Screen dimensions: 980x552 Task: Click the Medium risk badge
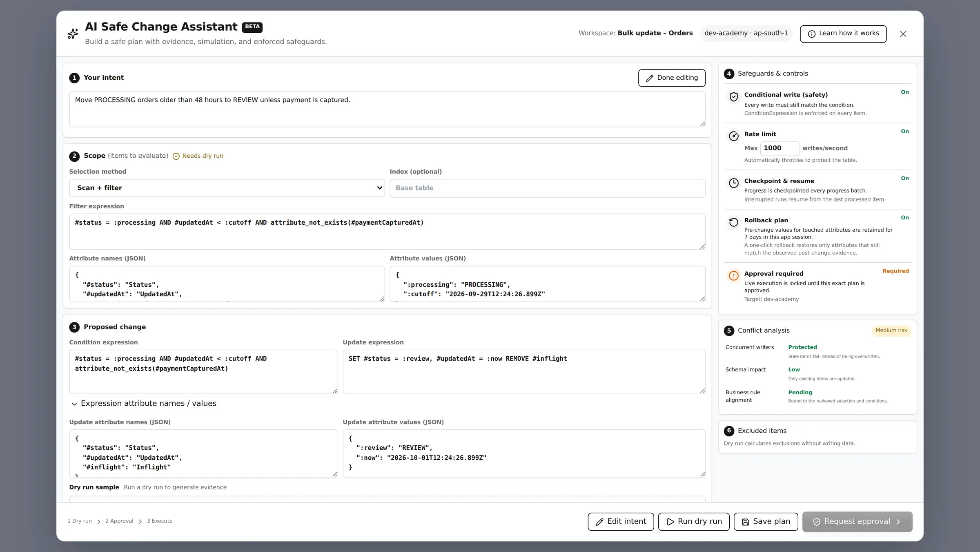[x=891, y=330]
